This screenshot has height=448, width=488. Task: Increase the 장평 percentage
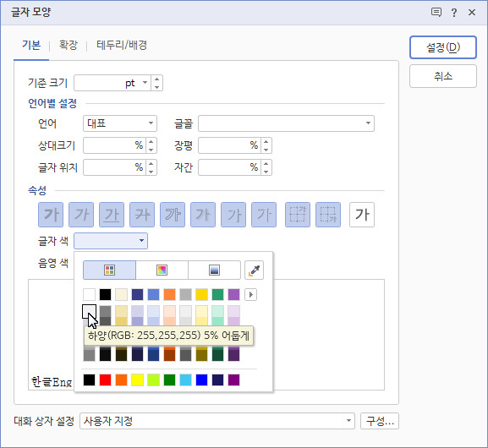(x=266, y=142)
